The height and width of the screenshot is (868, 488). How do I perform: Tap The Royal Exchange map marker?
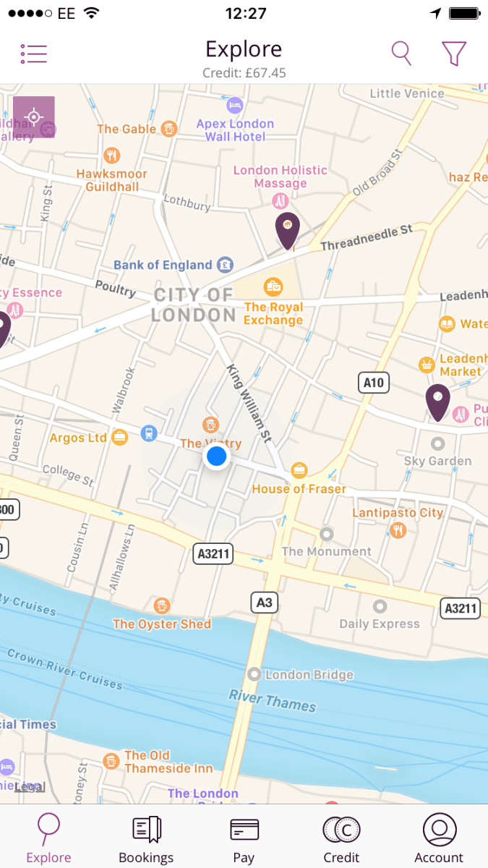tap(273, 287)
